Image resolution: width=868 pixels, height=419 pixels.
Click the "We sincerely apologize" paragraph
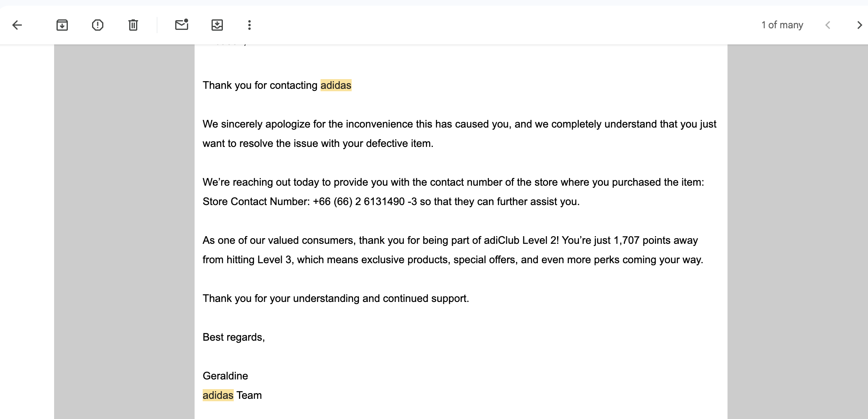coord(459,124)
